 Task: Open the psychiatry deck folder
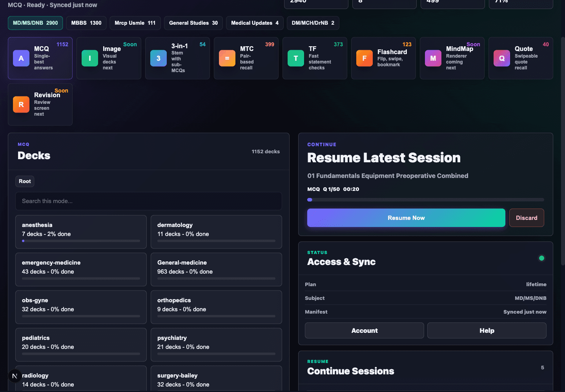216,345
